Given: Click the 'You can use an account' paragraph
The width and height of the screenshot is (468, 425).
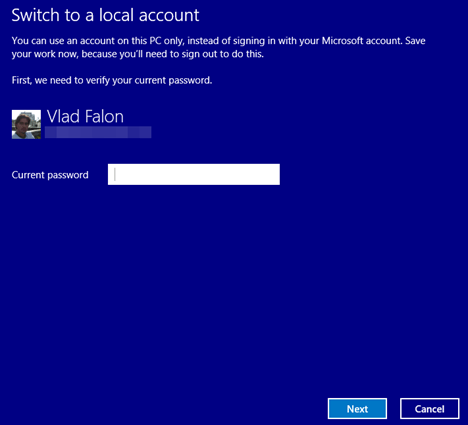Looking at the screenshot, I should pos(218,47).
